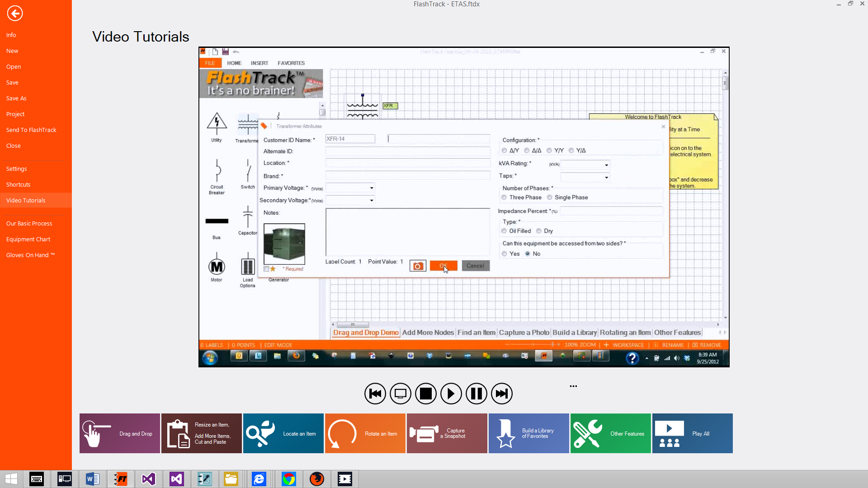This screenshot has width=868, height=488.
Task: Launch Play All tutorials tile
Action: (x=693, y=433)
